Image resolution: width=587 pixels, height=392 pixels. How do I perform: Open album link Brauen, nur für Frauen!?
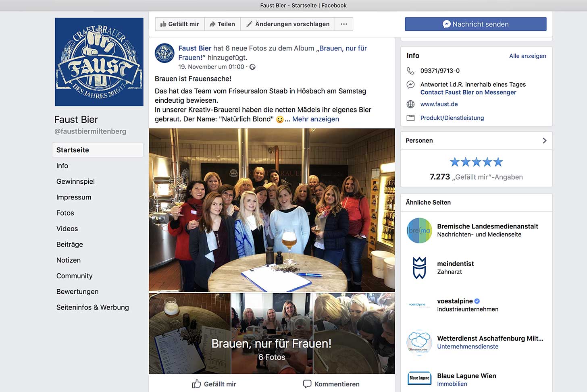343,48
